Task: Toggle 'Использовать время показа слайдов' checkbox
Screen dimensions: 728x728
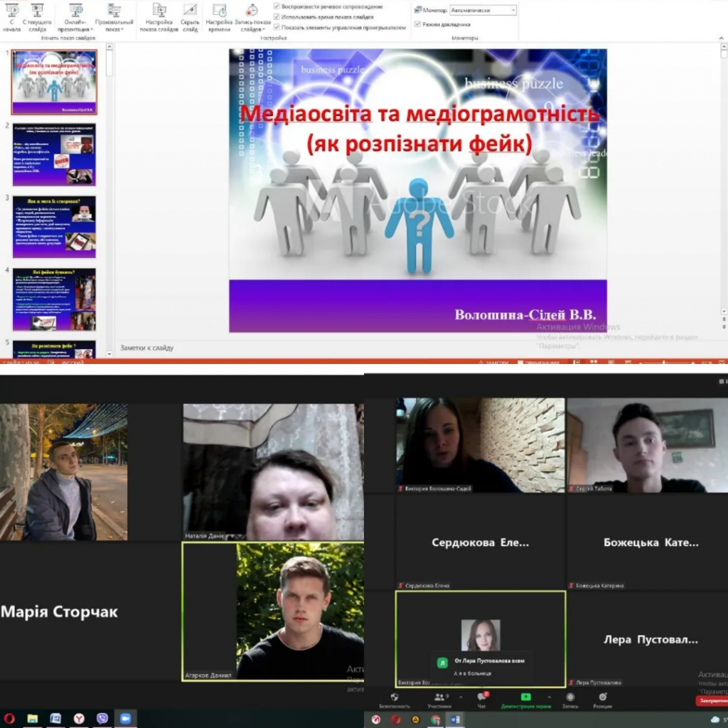Action: (x=277, y=16)
